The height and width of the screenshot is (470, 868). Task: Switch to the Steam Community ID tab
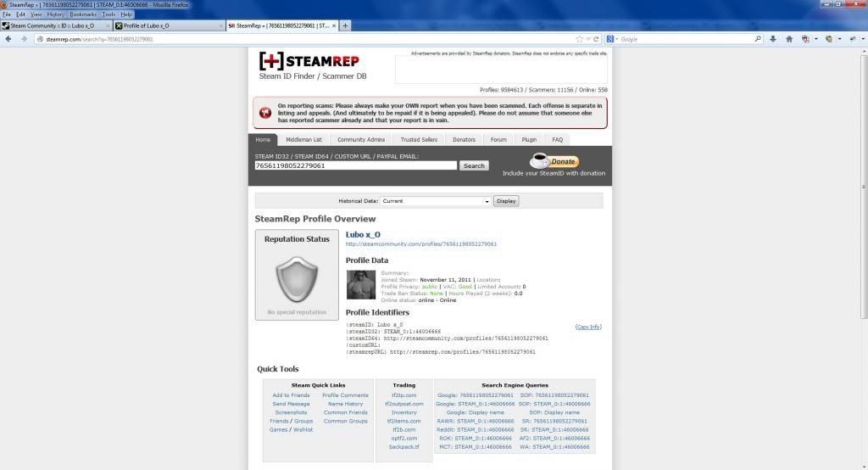(55, 25)
